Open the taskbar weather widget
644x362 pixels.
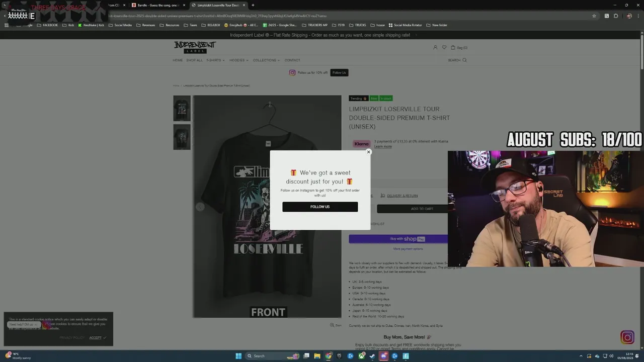18,356
